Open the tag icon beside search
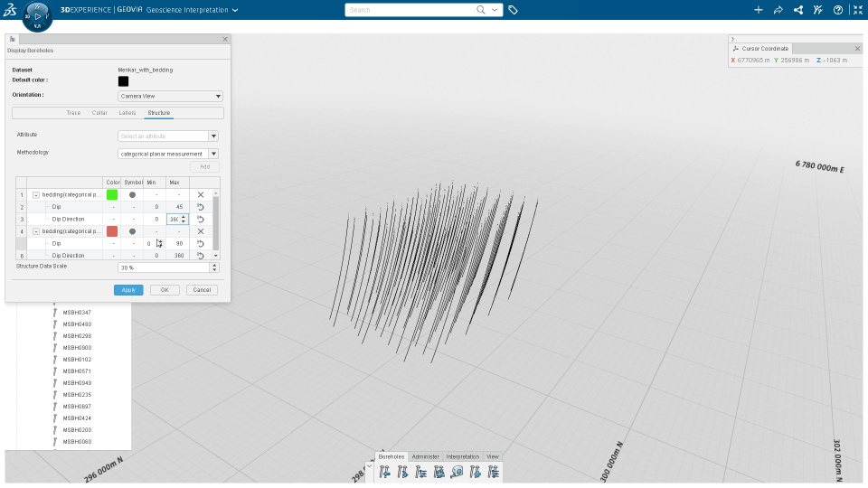Viewport: 868px width, 488px height. 514,10
